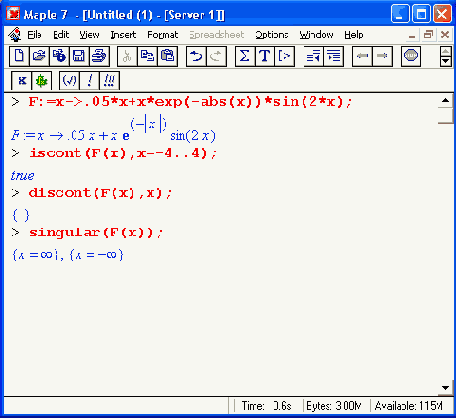Click the vertical scrollbar thumb
The image size is (456, 418).
[x=445, y=115]
